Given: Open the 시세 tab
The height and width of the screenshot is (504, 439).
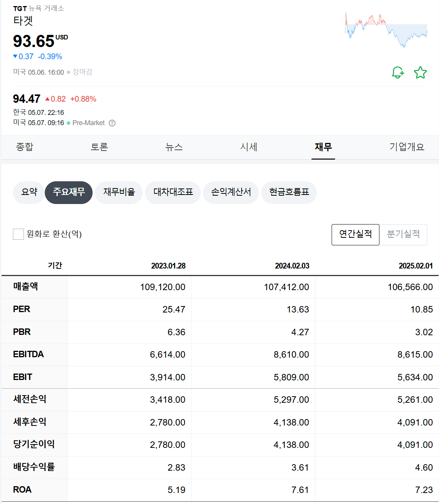Looking at the screenshot, I should point(249,147).
